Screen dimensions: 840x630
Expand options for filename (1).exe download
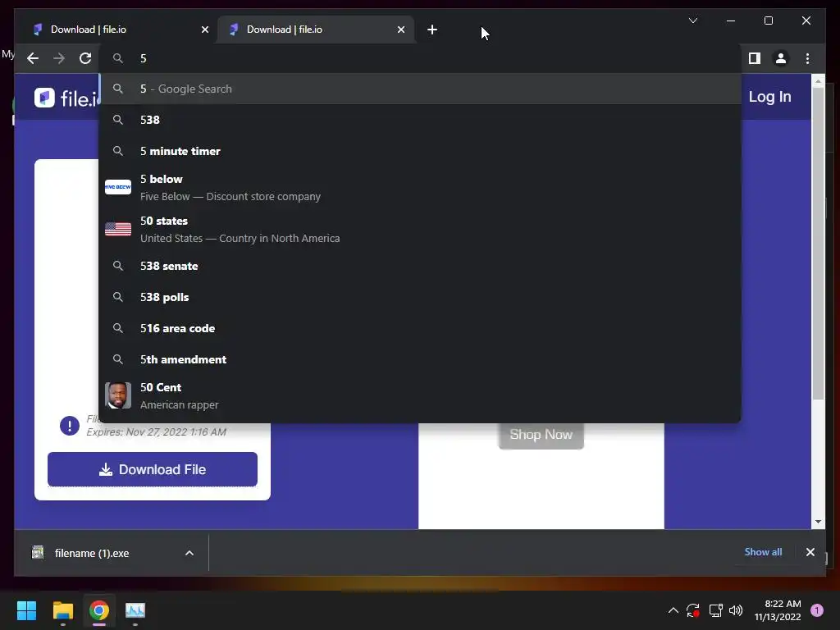pyautogui.click(x=189, y=553)
